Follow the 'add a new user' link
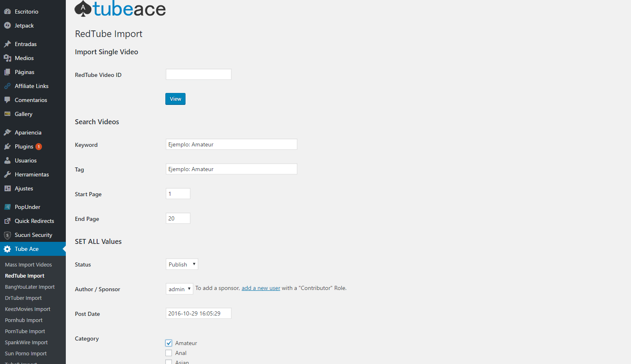This screenshot has height=364, width=631. pos(261,288)
